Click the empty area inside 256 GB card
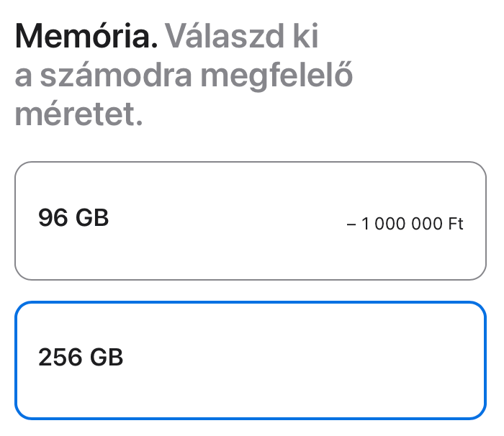Screen dimensions: 504x436 point(324,360)
